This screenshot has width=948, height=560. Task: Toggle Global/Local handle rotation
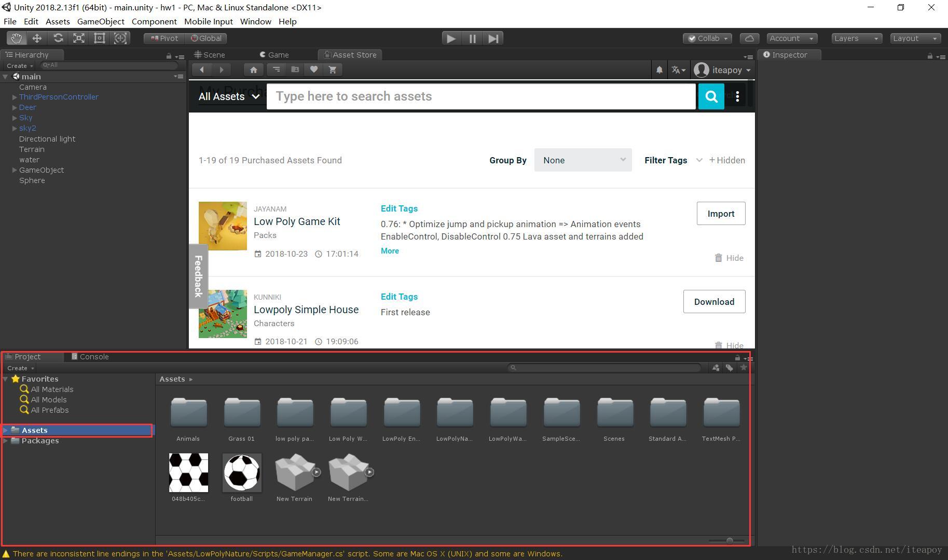(x=207, y=38)
